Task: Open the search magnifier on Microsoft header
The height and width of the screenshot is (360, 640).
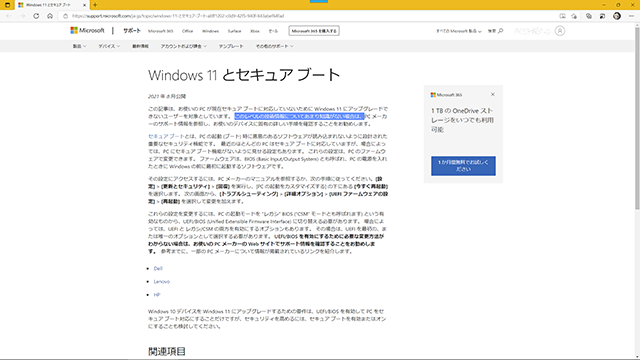Action: point(500,31)
